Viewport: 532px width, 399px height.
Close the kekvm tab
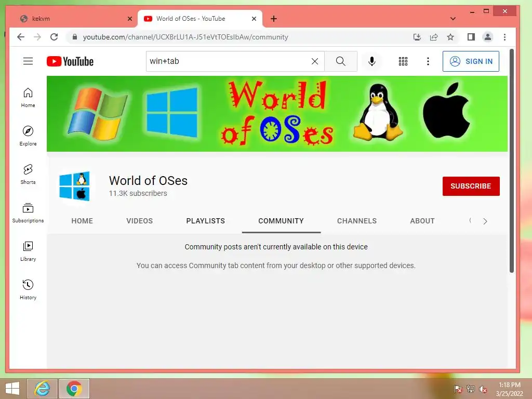click(129, 19)
